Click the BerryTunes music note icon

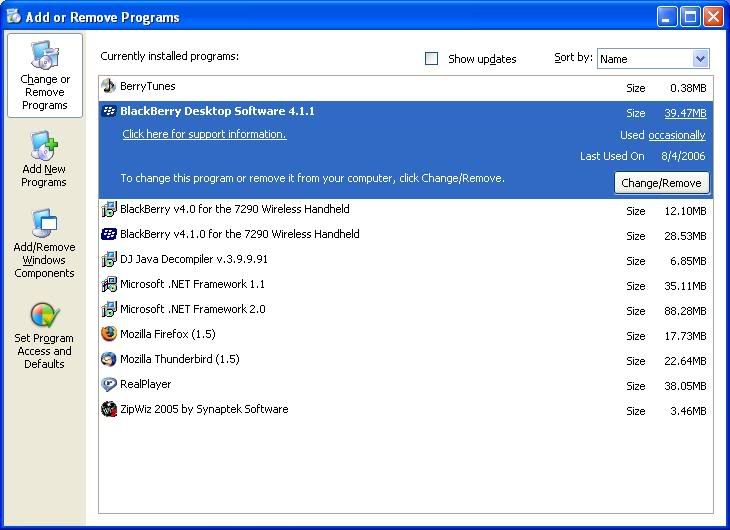pyautogui.click(x=108, y=86)
